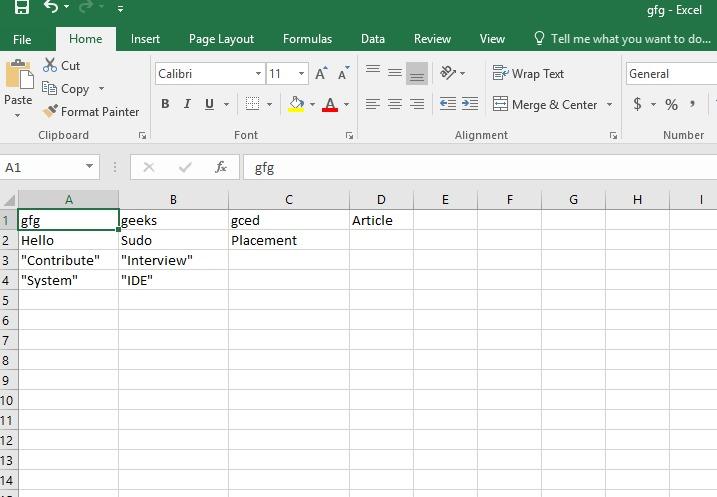Select the highlighted Bottom Align icon

(x=417, y=74)
